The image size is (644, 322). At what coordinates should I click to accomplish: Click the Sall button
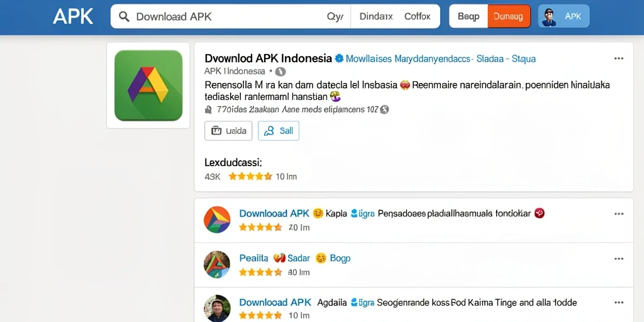pyautogui.click(x=279, y=131)
